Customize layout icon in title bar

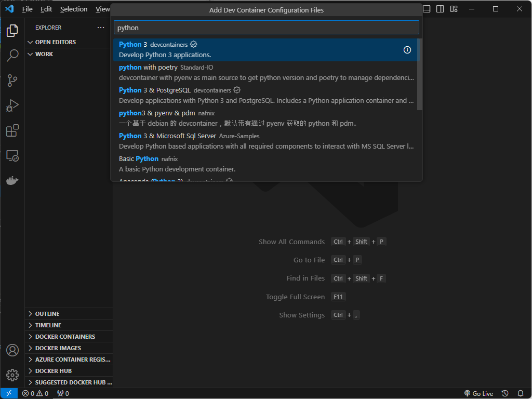coord(454,9)
